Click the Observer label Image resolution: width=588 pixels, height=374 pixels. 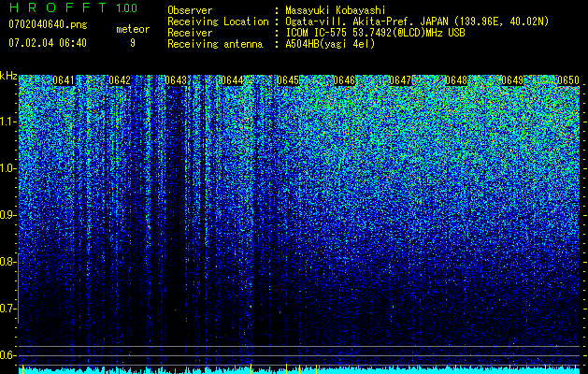pos(190,10)
